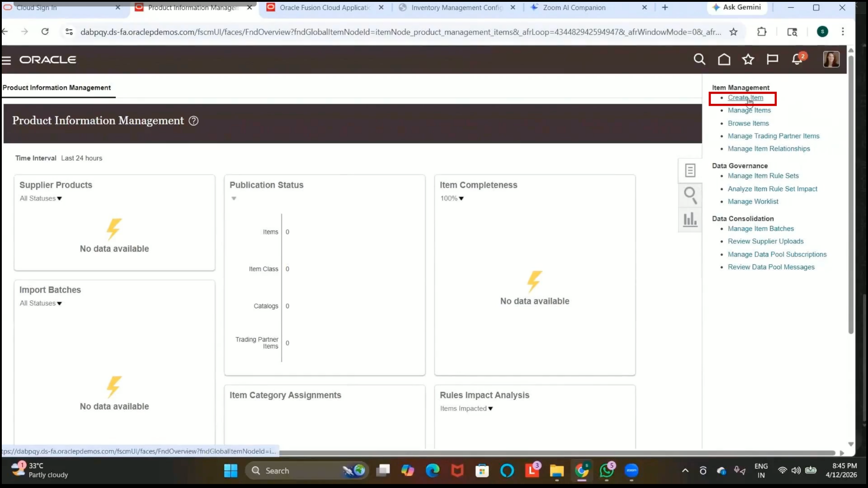The width and height of the screenshot is (868, 488).
Task: Reload the browser page
Action: pos(45,32)
